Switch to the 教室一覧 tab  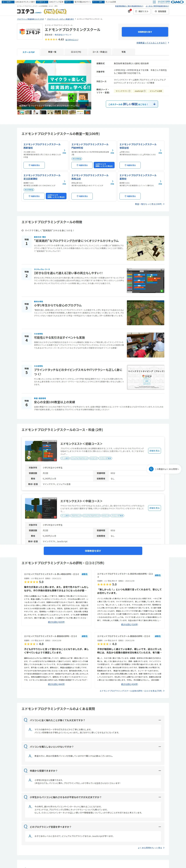[52, 52]
